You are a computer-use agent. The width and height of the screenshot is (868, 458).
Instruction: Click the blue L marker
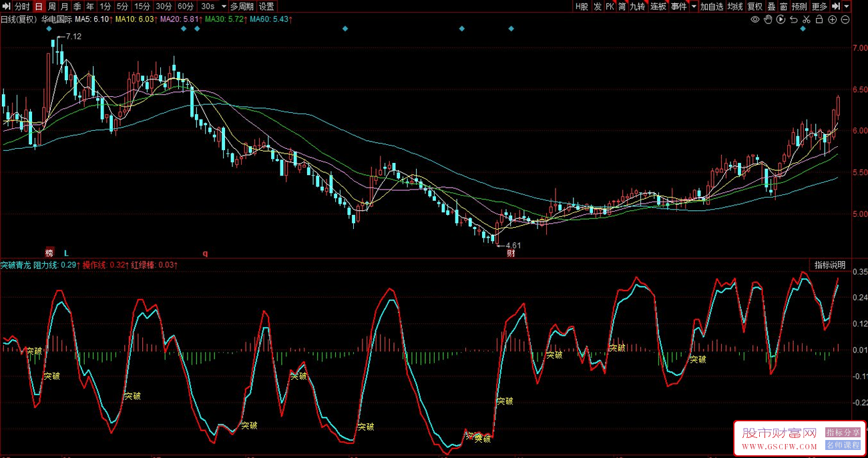pos(66,253)
